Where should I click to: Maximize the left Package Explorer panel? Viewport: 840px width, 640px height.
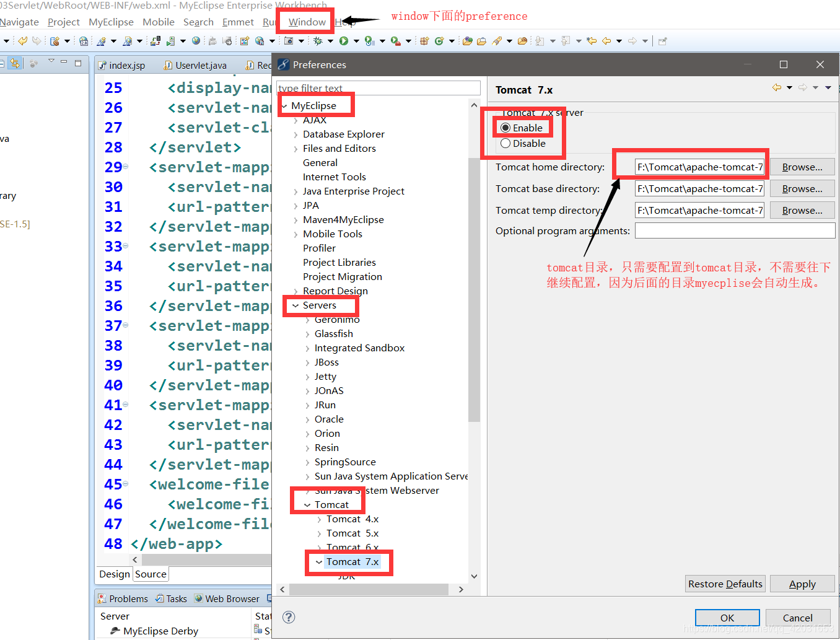pos(78,63)
